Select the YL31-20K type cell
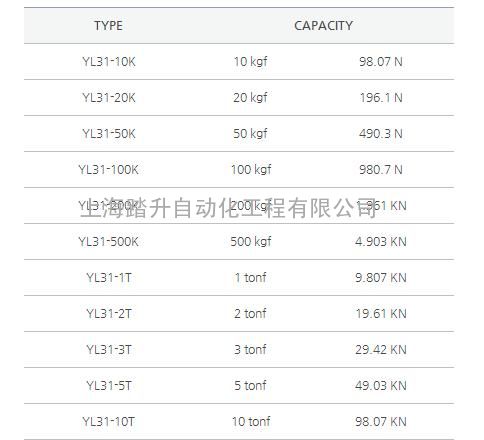The height and width of the screenshot is (440, 484). click(x=109, y=98)
